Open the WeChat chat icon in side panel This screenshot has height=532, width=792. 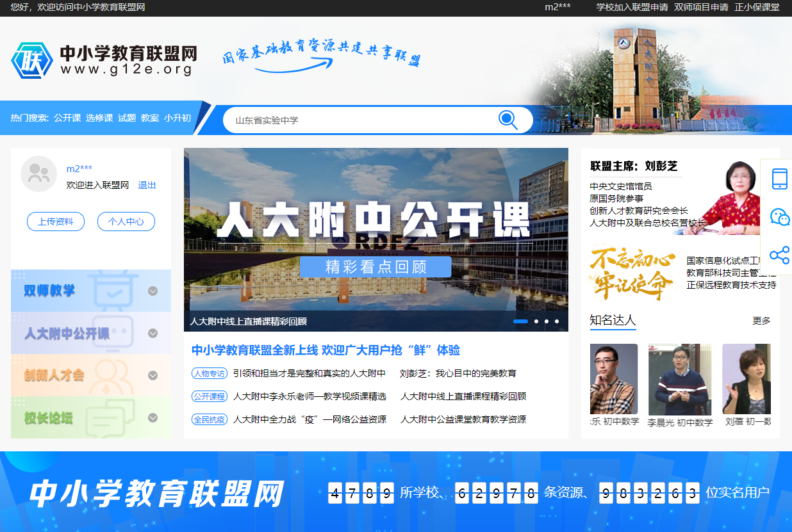779,217
